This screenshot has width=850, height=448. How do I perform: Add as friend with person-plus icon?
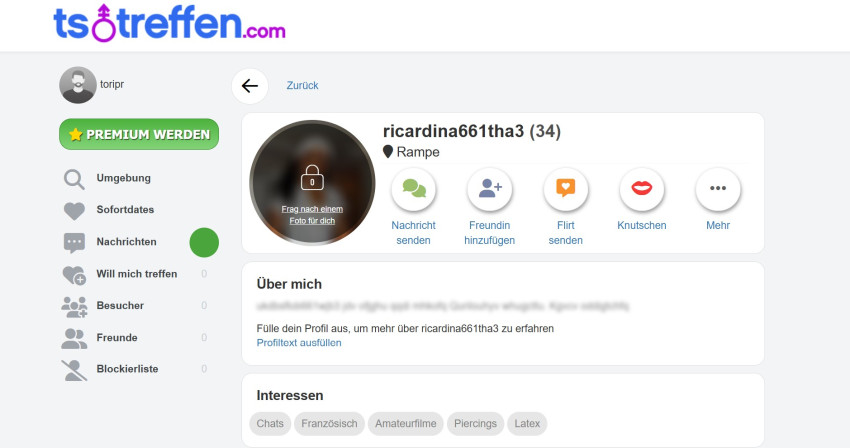(x=490, y=189)
